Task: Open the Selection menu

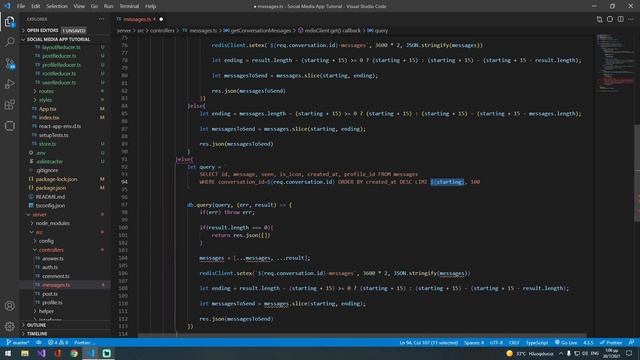Action: 57,6
